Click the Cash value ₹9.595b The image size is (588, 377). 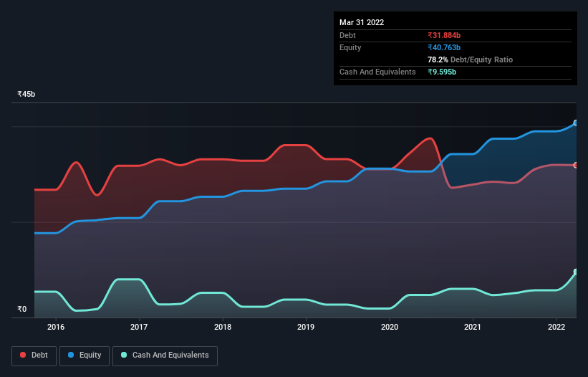coord(442,72)
